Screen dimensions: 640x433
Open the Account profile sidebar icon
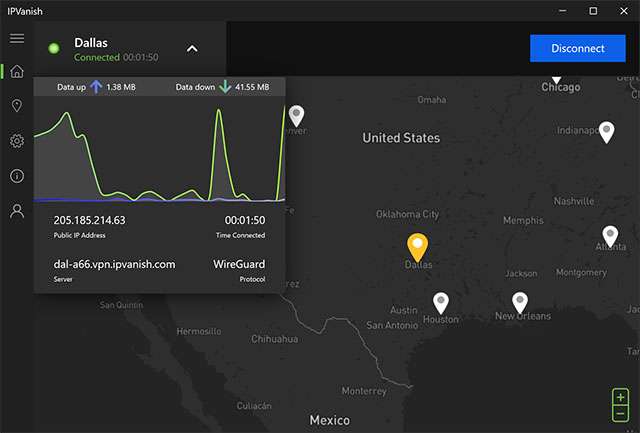click(x=17, y=211)
